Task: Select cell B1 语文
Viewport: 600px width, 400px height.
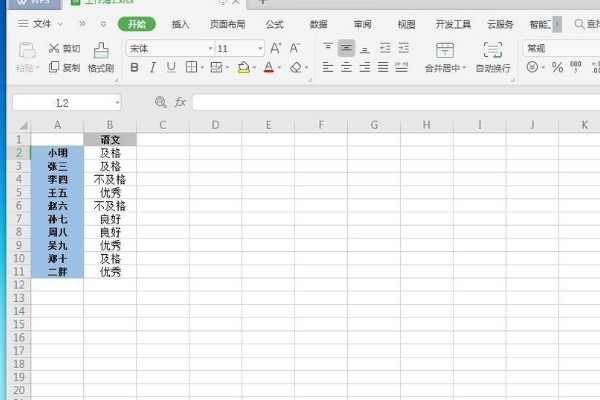Action: point(110,139)
